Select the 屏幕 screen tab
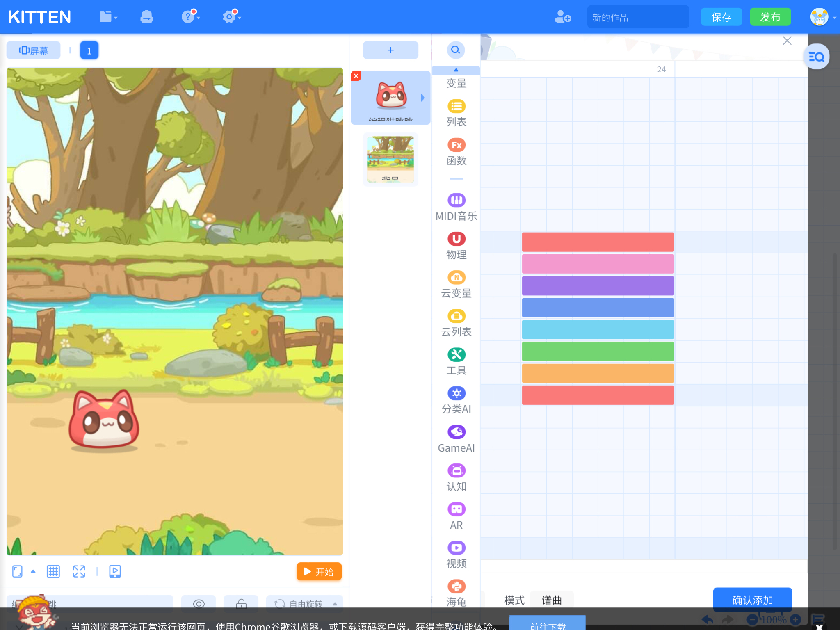The height and width of the screenshot is (630, 840). click(34, 50)
